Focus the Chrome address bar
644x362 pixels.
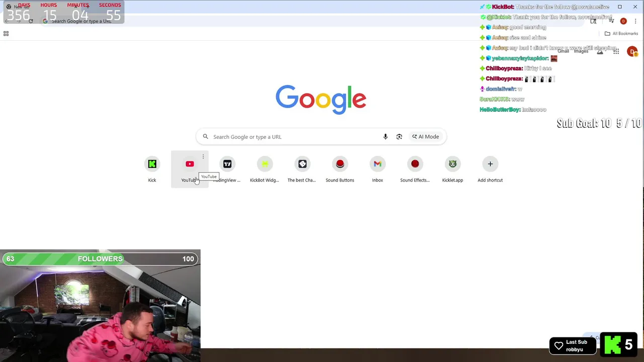(312, 21)
